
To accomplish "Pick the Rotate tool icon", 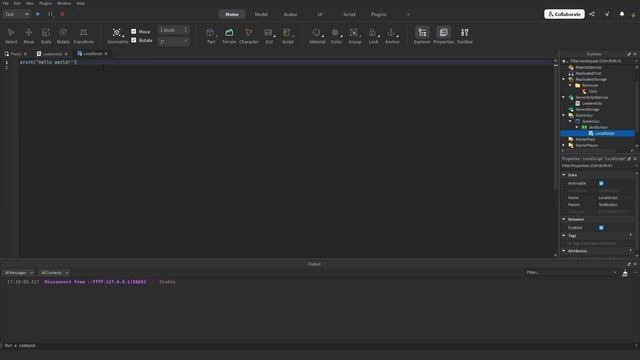I will 63,36.
